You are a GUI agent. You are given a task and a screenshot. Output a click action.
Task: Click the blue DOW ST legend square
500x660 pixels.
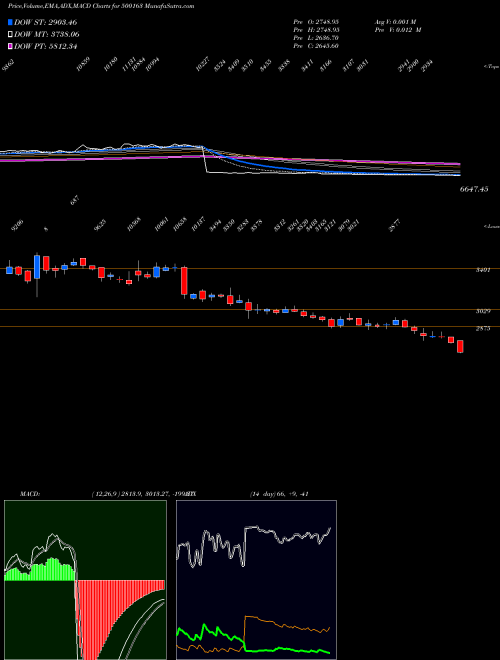click(10, 22)
